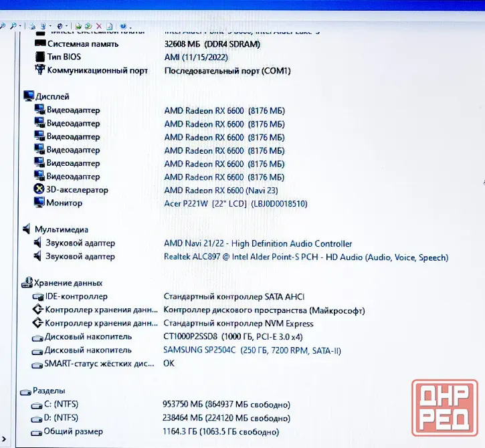485x448 pixels.
Task: Select the SMART-статус жёстких дисков row
Action: pyautogui.click(x=103, y=364)
